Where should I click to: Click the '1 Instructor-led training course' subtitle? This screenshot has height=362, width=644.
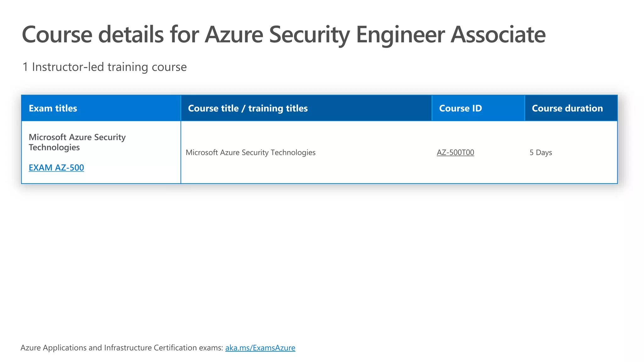coord(105,67)
